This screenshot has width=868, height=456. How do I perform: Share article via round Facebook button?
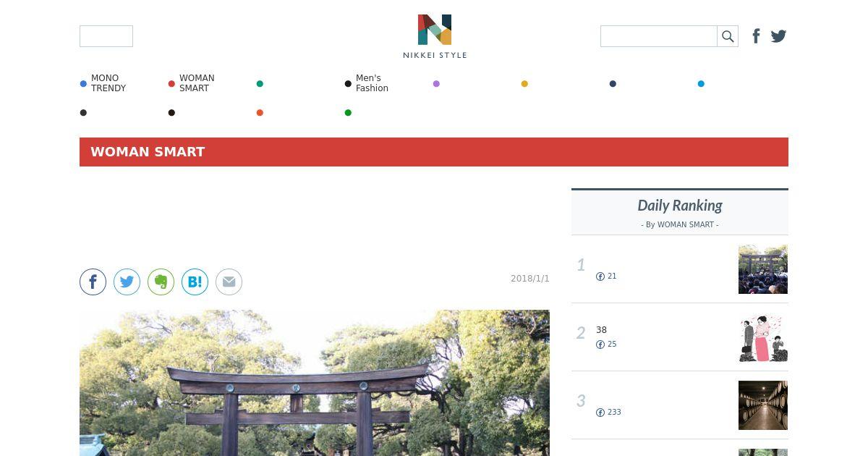[93, 282]
